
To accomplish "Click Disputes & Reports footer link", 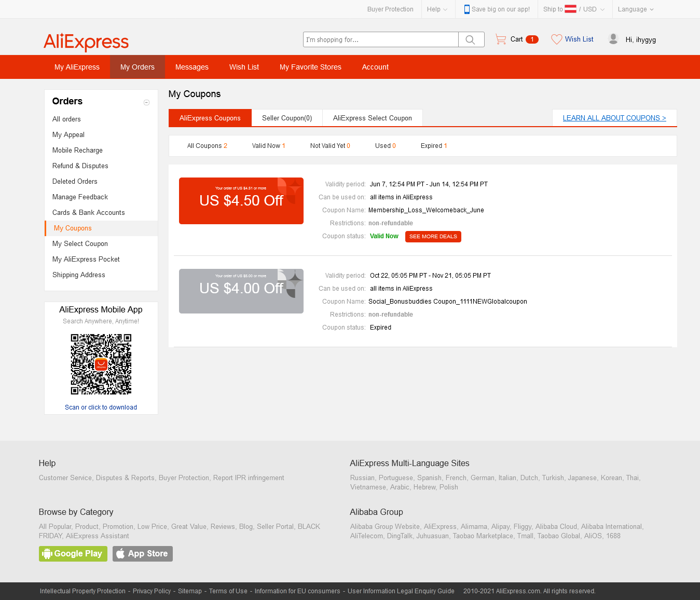I will click(x=125, y=478).
